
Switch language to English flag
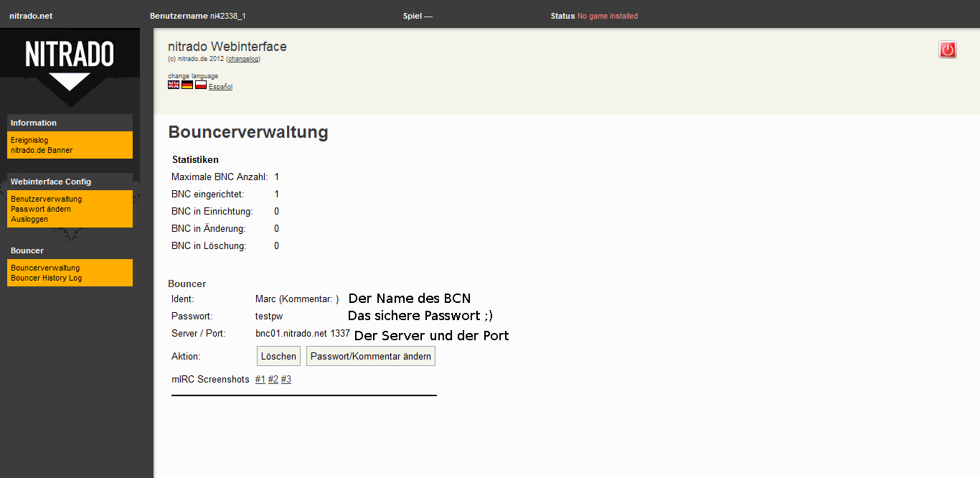pyautogui.click(x=174, y=85)
